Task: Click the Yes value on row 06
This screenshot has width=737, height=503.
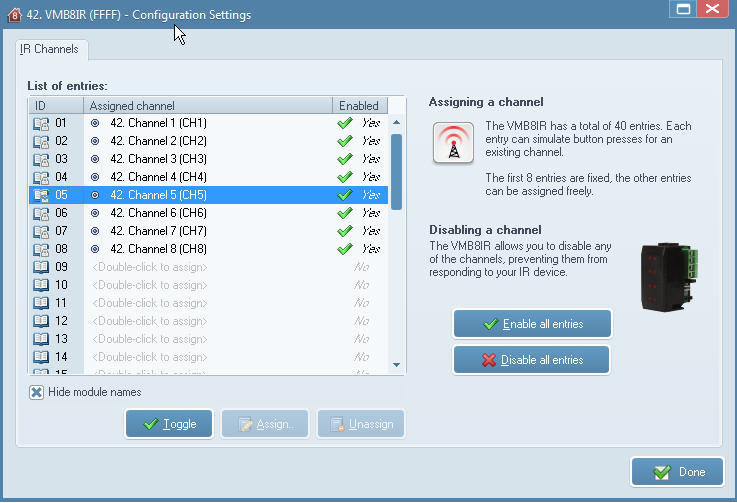Action: coord(371,213)
